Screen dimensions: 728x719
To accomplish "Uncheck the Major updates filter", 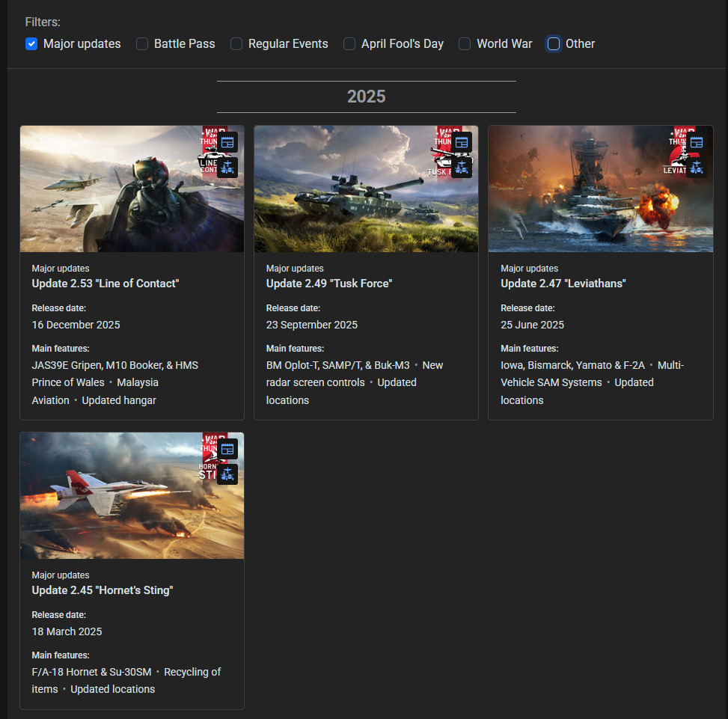I will coord(31,44).
